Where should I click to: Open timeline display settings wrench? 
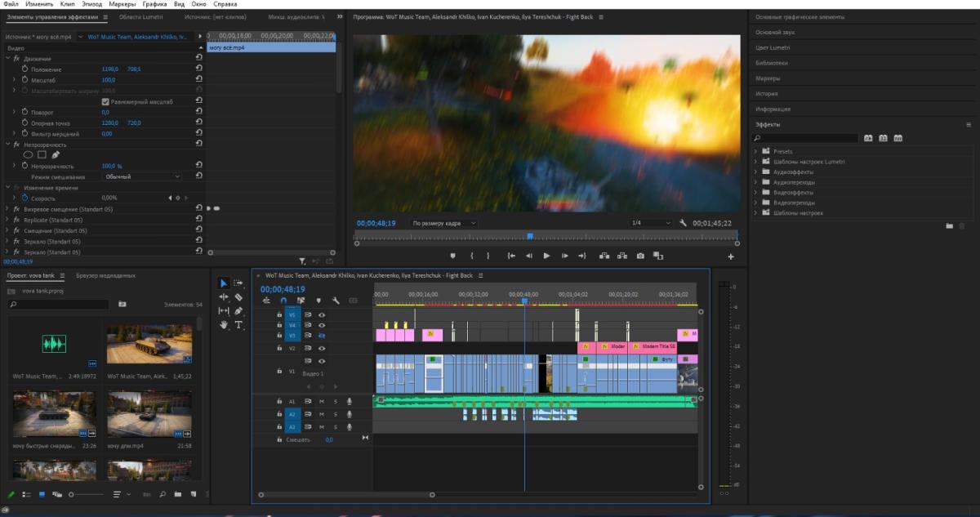click(x=336, y=301)
